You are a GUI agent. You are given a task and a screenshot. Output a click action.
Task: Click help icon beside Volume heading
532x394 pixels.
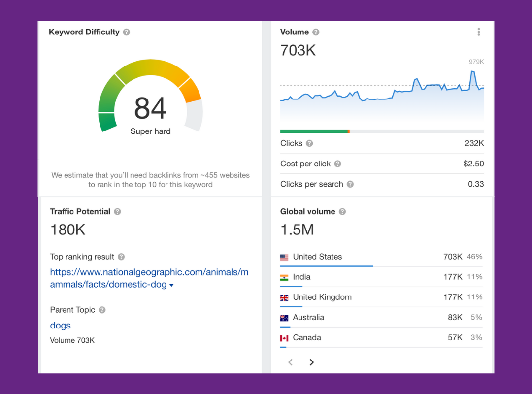tap(316, 32)
